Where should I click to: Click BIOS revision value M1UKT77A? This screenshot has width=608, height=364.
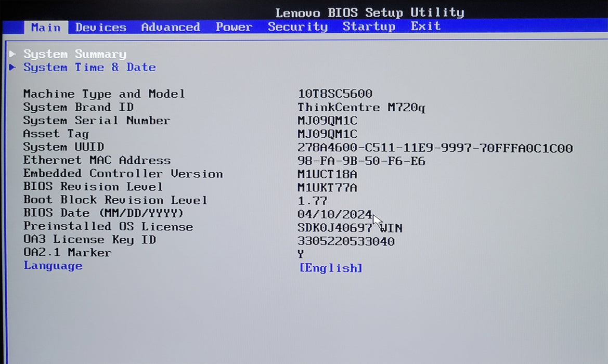pyautogui.click(x=327, y=188)
